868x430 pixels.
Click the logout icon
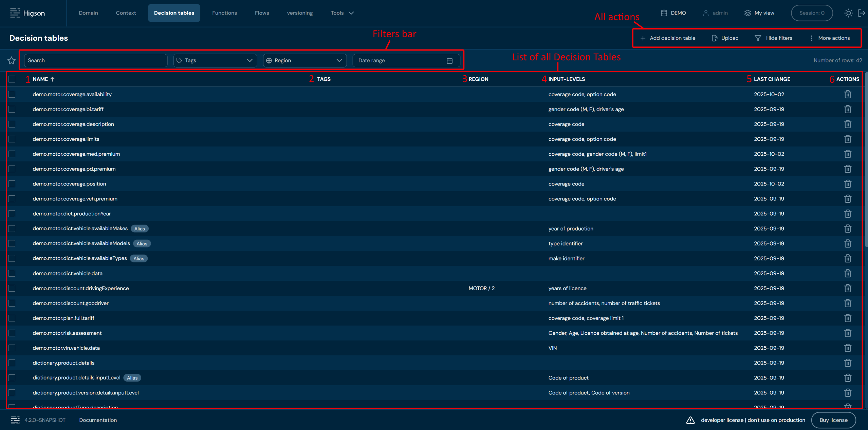click(862, 13)
